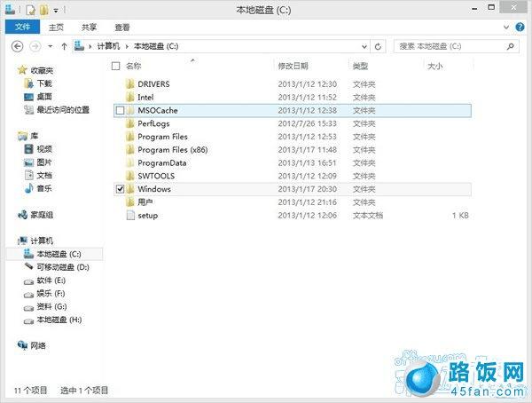Click the 视频 library icon
The height and width of the screenshot is (403, 532).
pos(29,149)
